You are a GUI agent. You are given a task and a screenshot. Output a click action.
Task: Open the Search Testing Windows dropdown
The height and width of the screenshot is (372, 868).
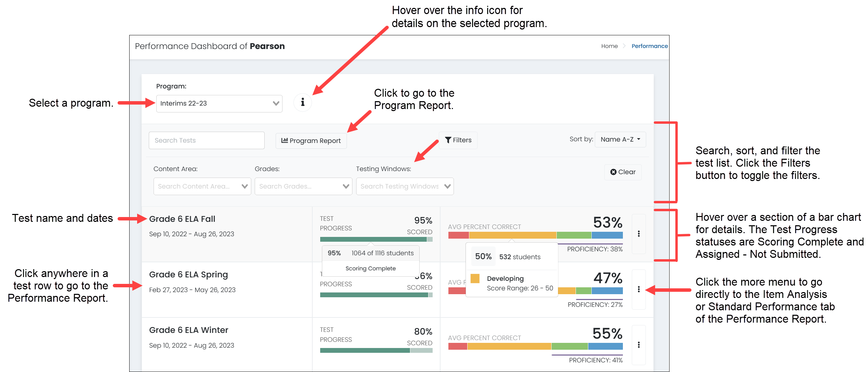pyautogui.click(x=405, y=186)
